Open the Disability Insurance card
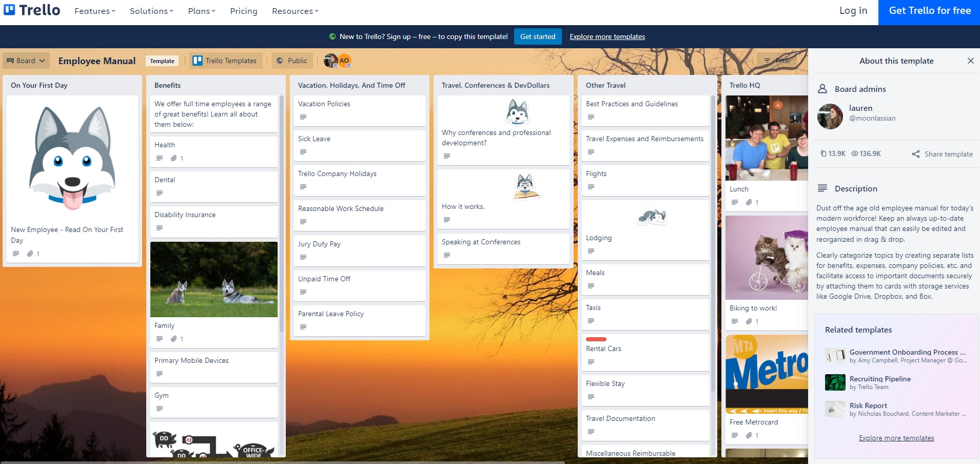The image size is (980, 464). coord(214,221)
